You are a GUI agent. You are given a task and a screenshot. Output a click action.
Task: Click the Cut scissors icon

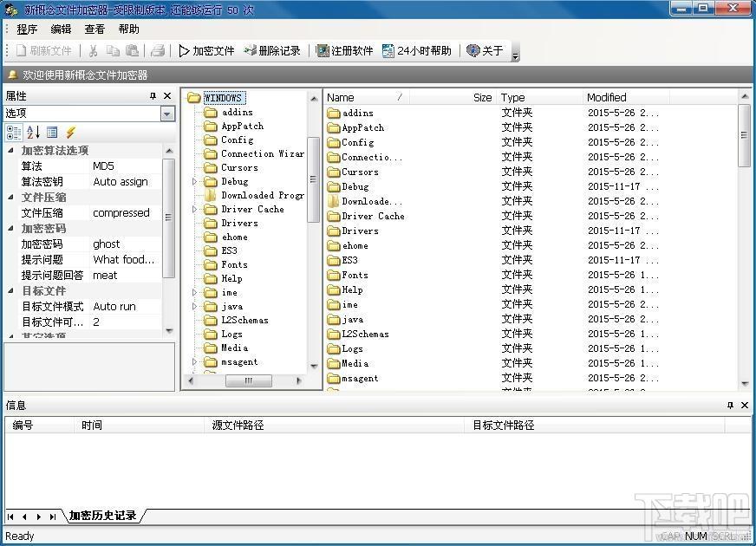coord(94,50)
